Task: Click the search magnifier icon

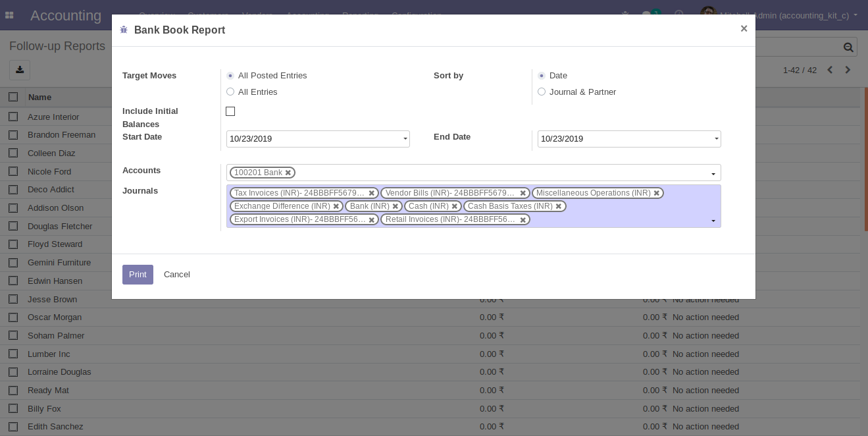Action: (848, 47)
